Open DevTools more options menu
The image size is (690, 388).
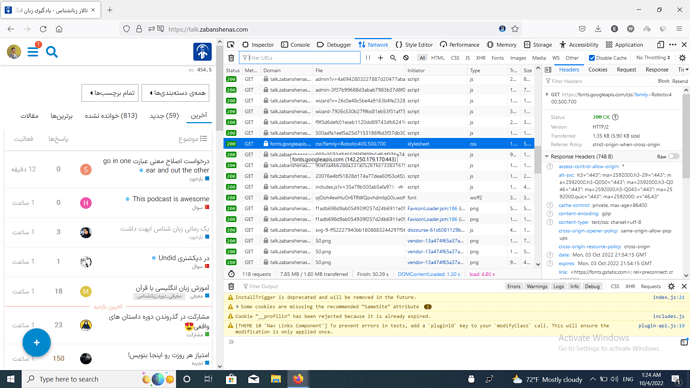pos(672,44)
